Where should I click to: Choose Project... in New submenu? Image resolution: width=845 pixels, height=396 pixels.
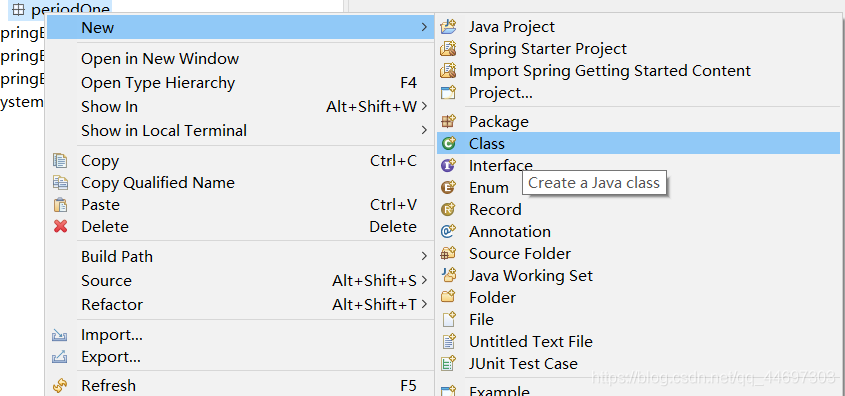[639, 93]
